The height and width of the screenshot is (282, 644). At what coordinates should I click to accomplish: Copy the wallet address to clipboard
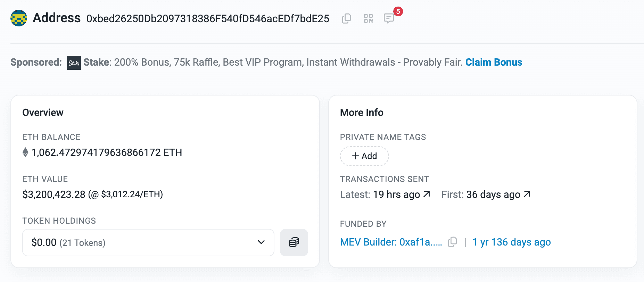pyautogui.click(x=346, y=18)
